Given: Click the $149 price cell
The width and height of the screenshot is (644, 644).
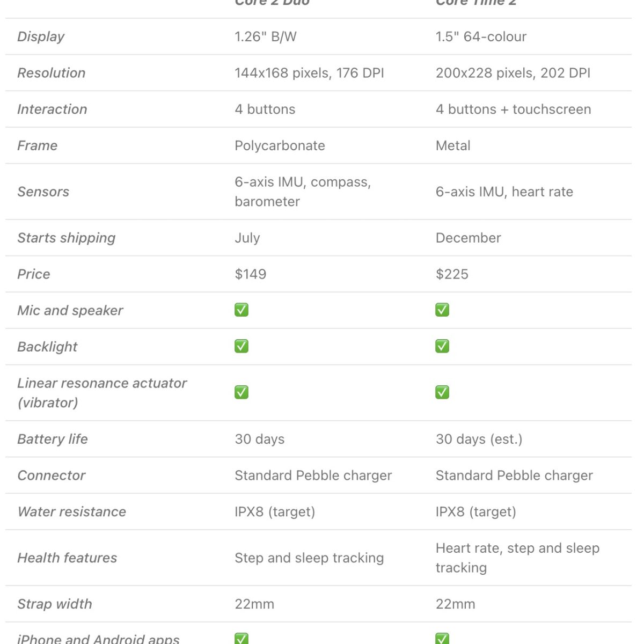Looking at the screenshot, I should click(250, 274).
